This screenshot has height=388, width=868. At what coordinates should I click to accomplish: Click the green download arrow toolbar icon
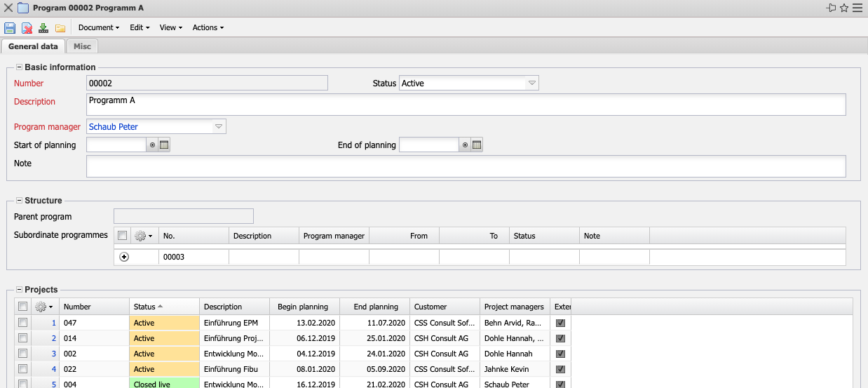43,28
